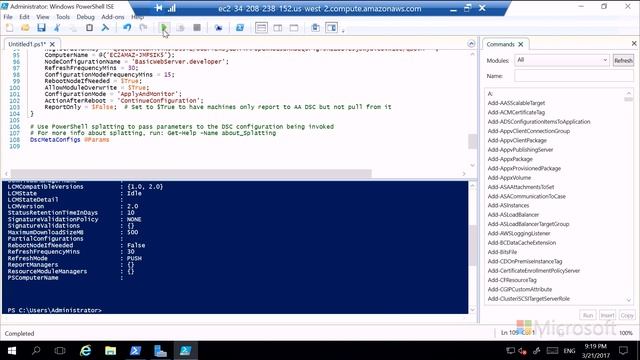The height and width of the screenshot is (360, 640).
Task: Click the console prompt PS C:\Users\Administrator>
Action: 54,310
